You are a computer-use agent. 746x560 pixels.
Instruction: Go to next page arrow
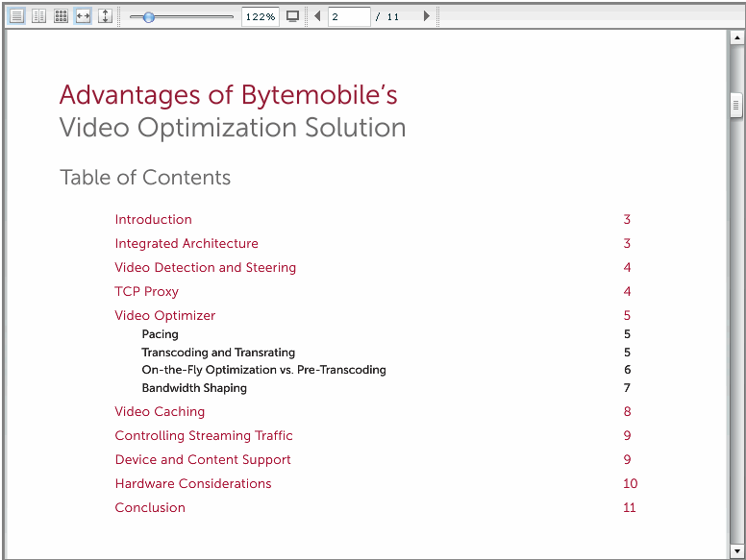pos(427,16)
